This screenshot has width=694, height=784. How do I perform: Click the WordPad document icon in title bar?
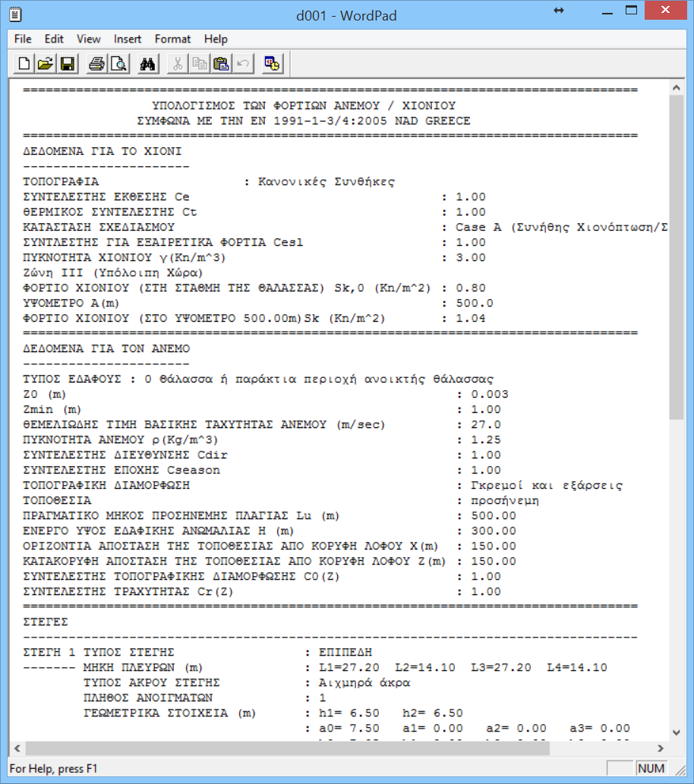[x=16, y=14]
